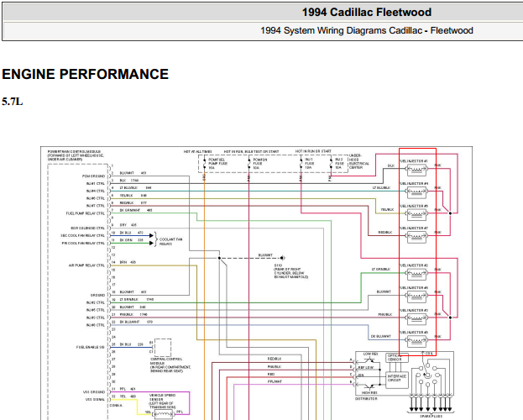Click the '5.7L' engine size heading
This screenshot has width=523, height=420.
coord(13,101)
